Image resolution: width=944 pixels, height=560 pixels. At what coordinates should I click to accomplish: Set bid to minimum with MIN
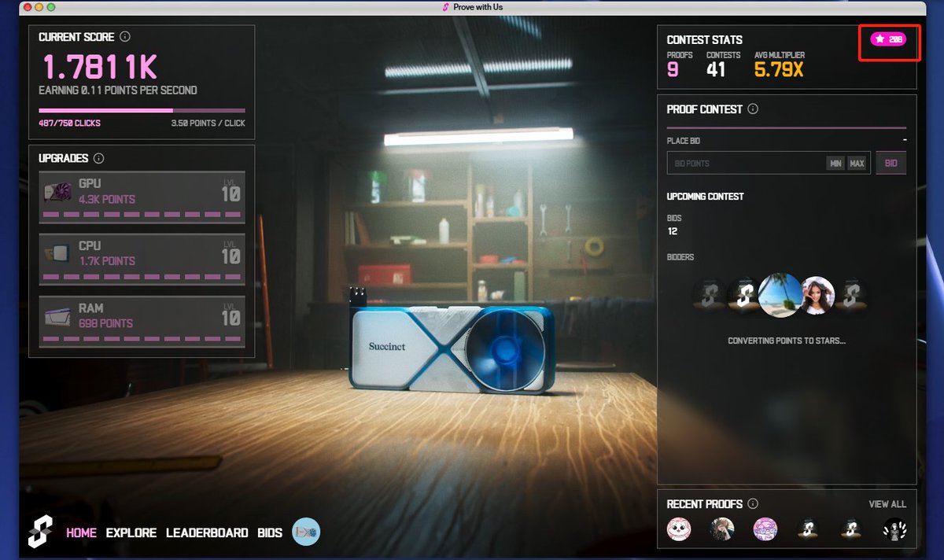(x=835, y=164)
